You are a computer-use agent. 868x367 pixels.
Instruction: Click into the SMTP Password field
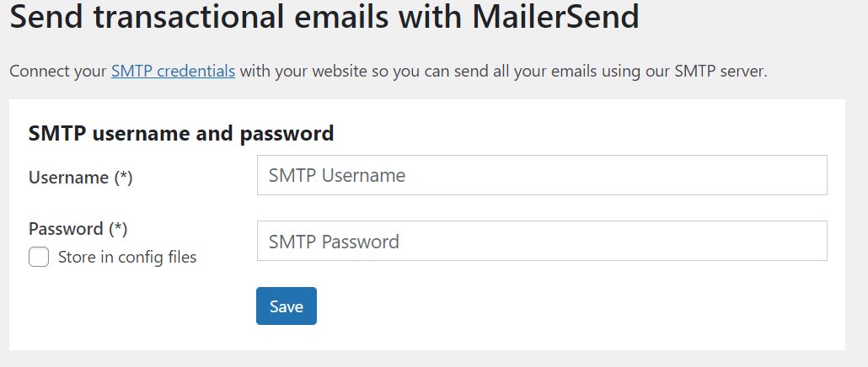542,241
